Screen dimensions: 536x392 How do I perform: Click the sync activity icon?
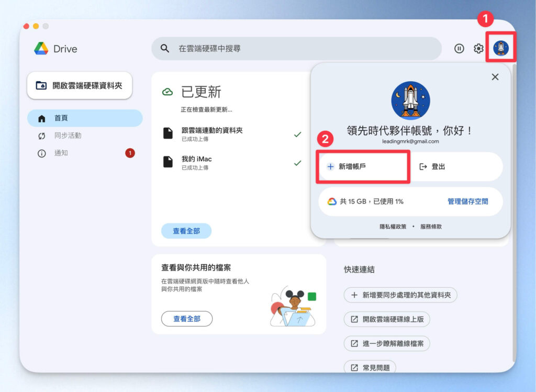pos(42,136)
